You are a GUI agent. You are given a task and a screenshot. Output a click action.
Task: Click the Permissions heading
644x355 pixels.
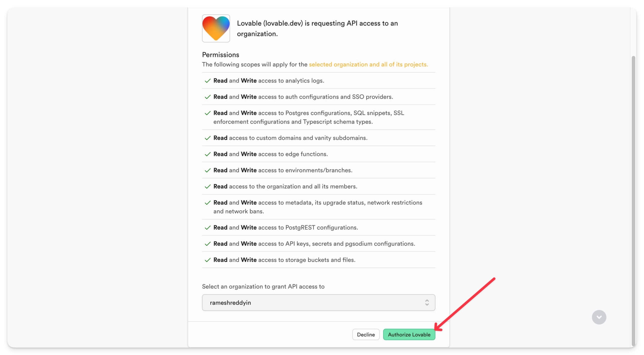(220, 55)
